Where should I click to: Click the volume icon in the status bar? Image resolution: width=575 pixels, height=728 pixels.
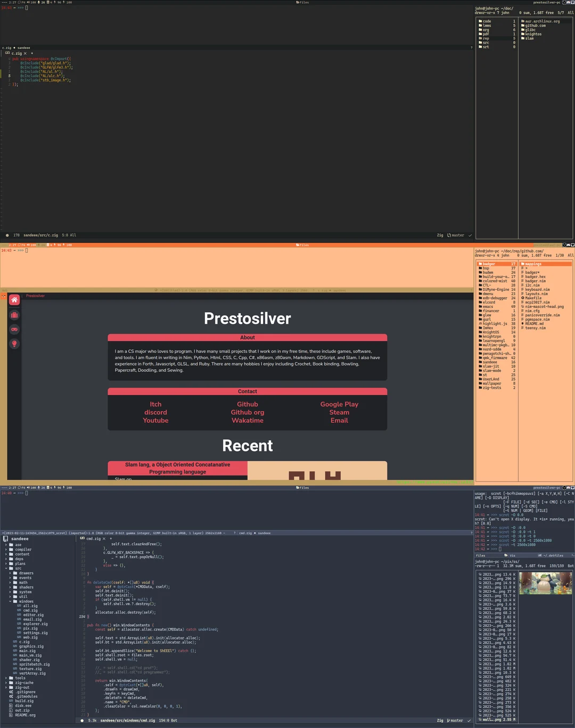[x=28, y=2]
